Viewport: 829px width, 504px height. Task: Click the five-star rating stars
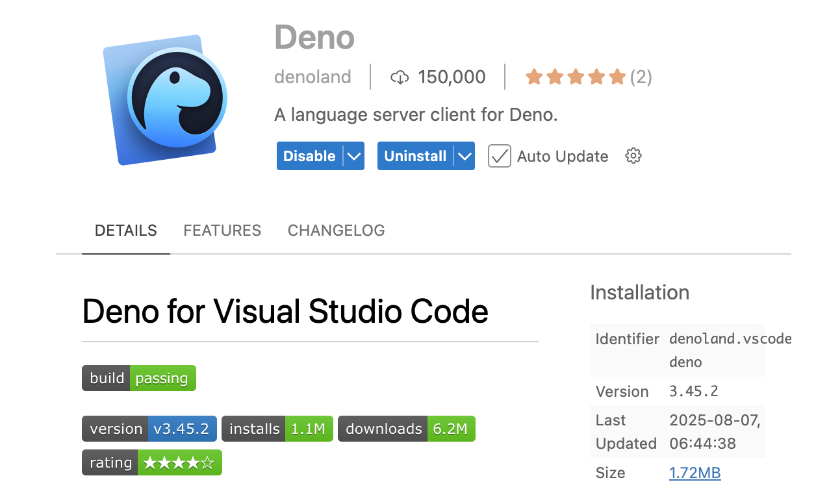click(575, 77)
